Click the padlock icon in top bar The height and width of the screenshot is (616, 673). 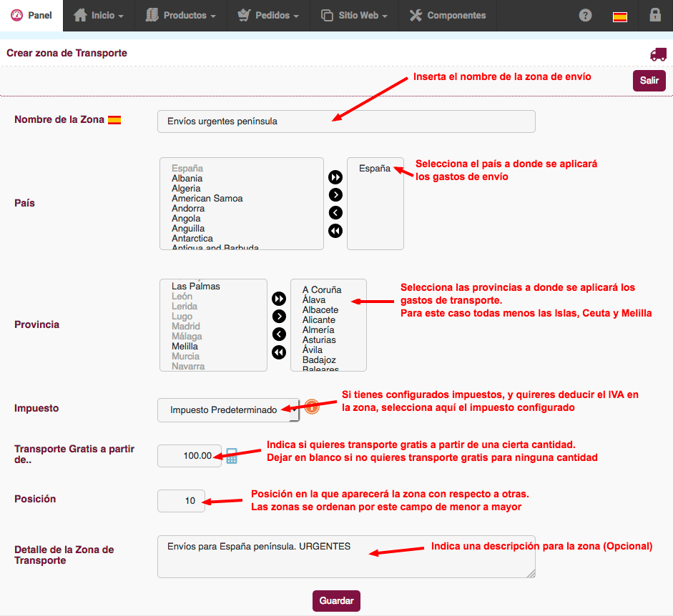click(654, 15)
